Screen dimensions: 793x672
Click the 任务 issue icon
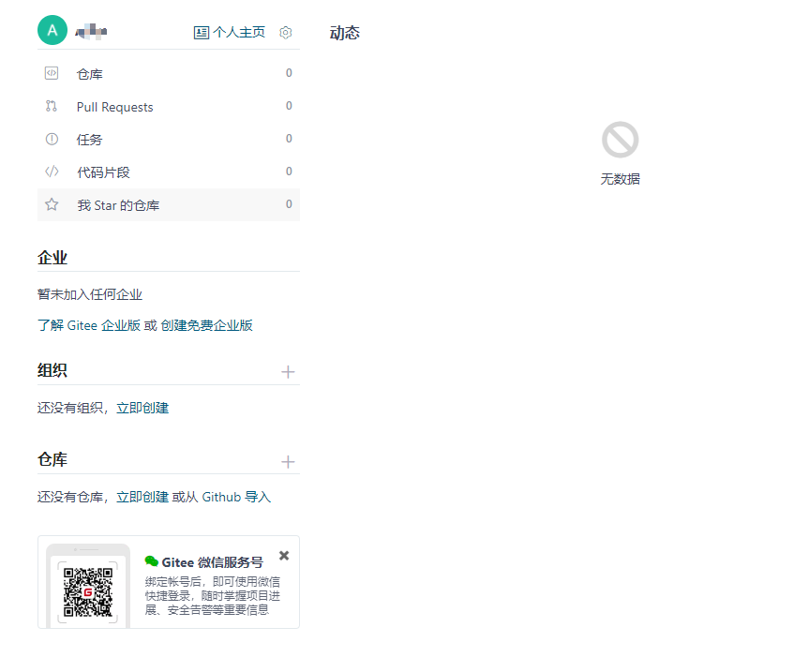[x=52, y=139]
